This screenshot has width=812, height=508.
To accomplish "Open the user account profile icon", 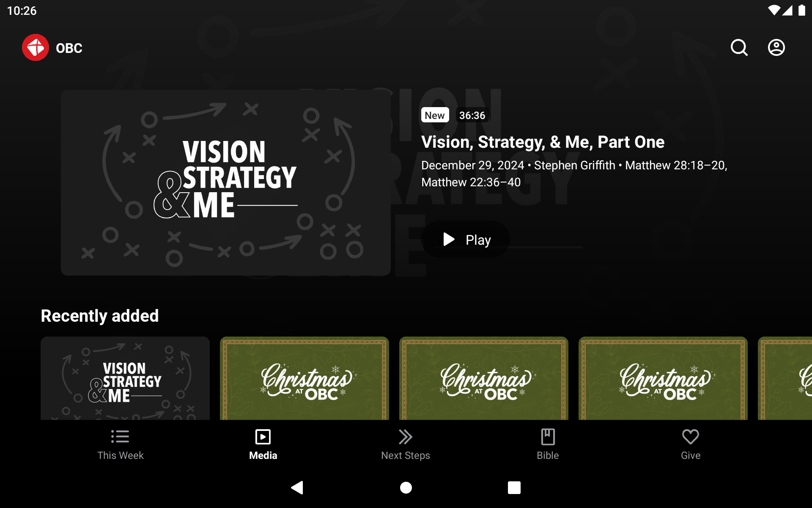I will [776, 47].
